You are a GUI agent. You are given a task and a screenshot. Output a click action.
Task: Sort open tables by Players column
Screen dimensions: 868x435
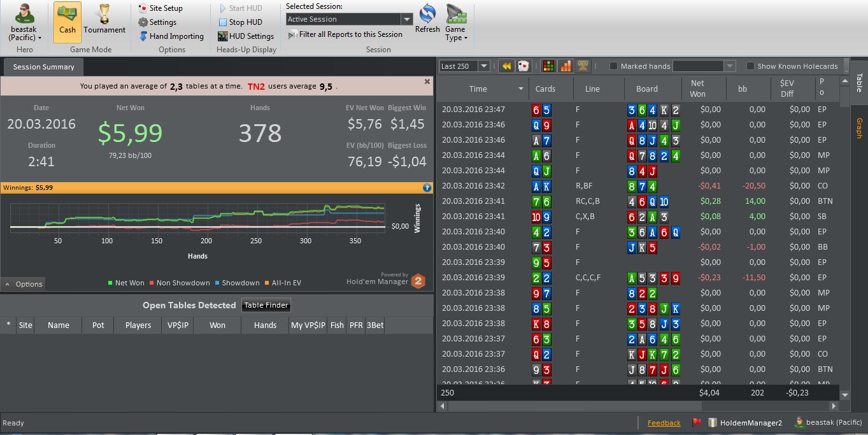pyautogui.click(x=138, y=325)
